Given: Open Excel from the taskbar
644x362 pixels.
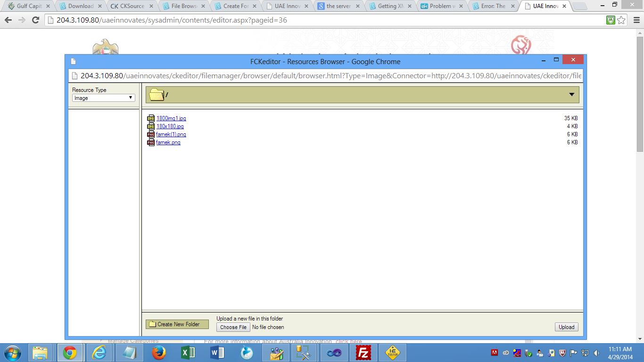Looking at the screenshot, I should (x=188, y=353).
